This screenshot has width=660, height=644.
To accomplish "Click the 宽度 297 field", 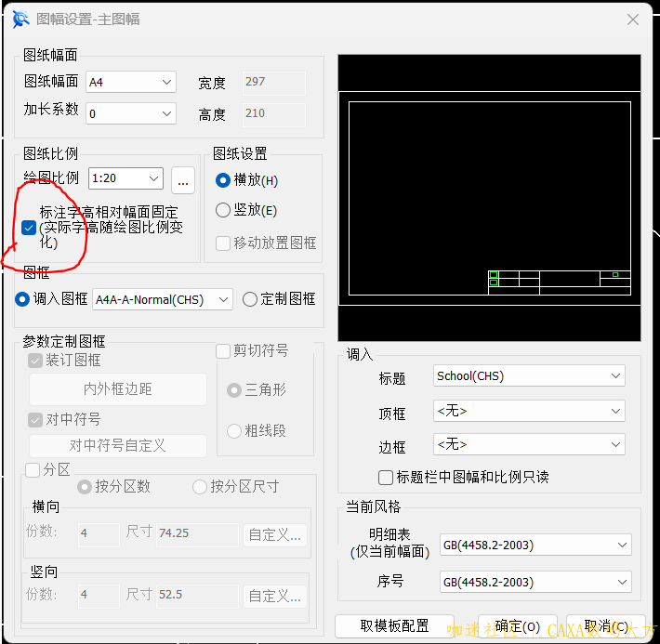I will point(274,83).
